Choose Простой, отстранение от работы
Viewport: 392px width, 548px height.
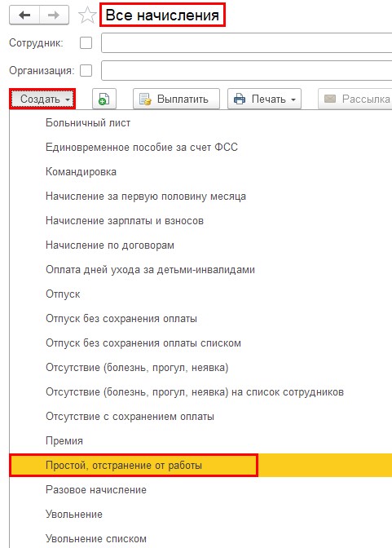point(124,466)
